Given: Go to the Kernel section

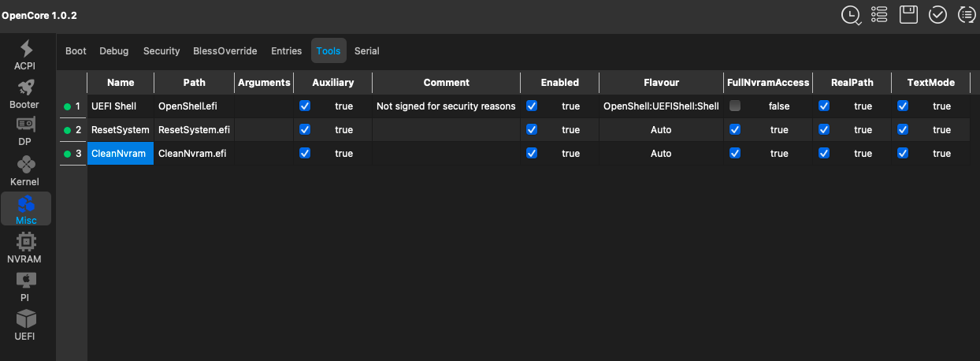Looking at the screenshot, I should coord(25,170).
